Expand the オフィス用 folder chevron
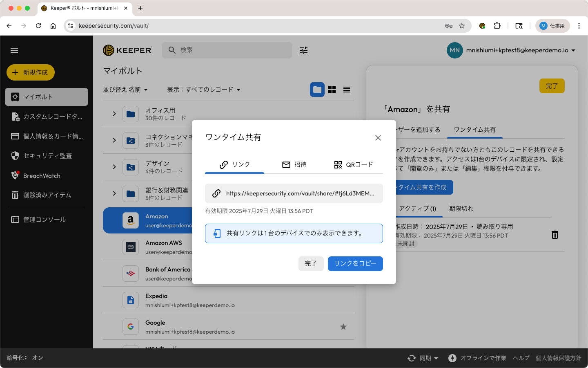Image resolution: width=588 pixels, height=368 pixels. (x=114, y=114)
